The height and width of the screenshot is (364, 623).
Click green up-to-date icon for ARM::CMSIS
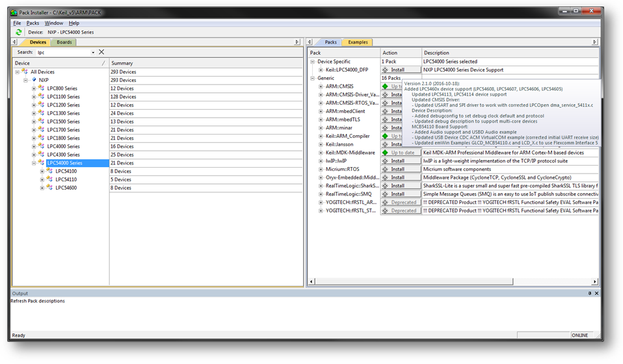(385, 86)
